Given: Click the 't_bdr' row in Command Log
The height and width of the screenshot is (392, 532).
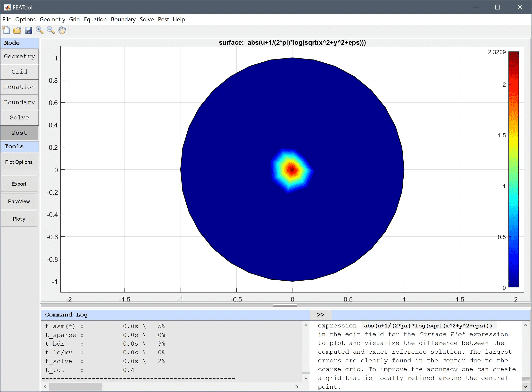Looking at the screenshot, I should 105,344.
